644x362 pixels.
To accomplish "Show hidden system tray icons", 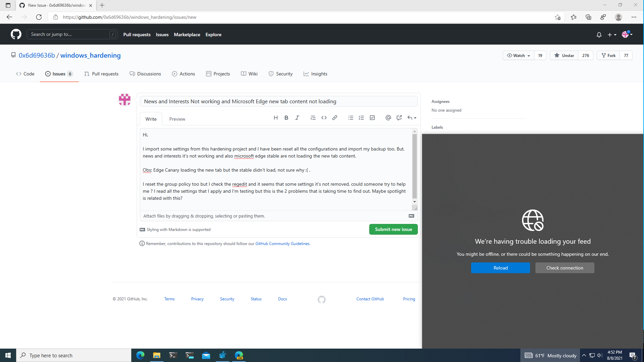I will pyautogui.click(x=584, y=355).
